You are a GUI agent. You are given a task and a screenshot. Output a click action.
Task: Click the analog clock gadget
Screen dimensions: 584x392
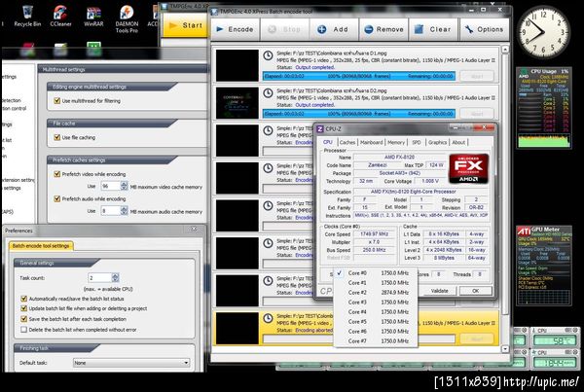543,32
